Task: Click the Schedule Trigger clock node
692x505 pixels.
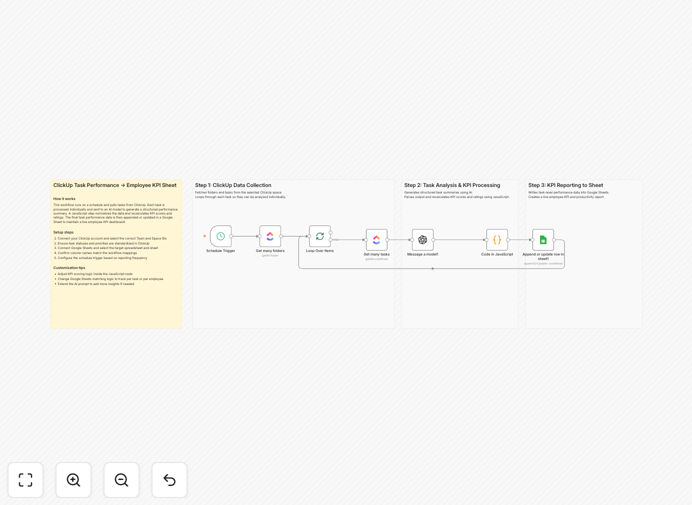Action: 221,236
